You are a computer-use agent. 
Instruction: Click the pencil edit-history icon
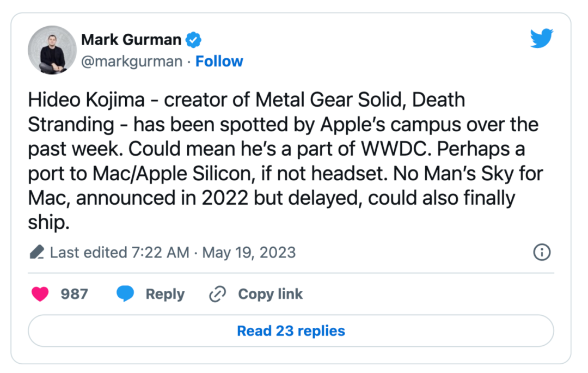(x=37, y=253)
